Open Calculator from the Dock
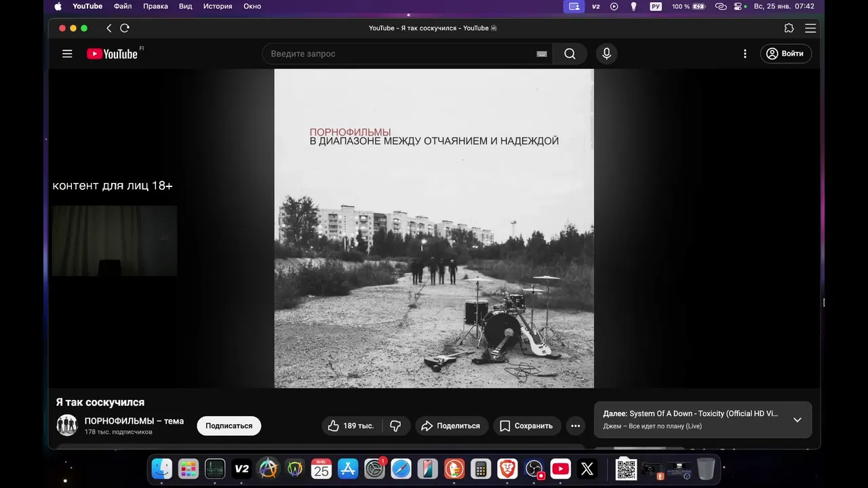The image size is (868, 488). (481, 468)
